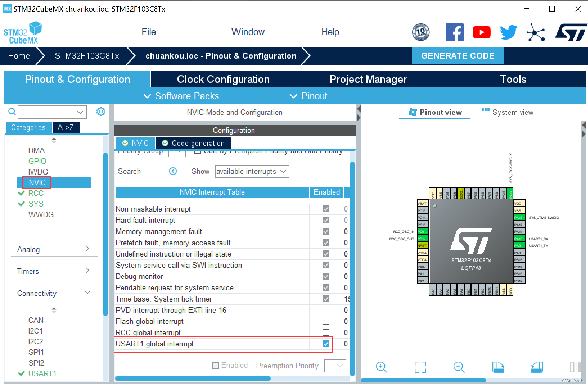Viewport: 588px width, 385px height.
Task: Collapse the Connectivity category
Action: pyautogui.click(x=53, y=293)
